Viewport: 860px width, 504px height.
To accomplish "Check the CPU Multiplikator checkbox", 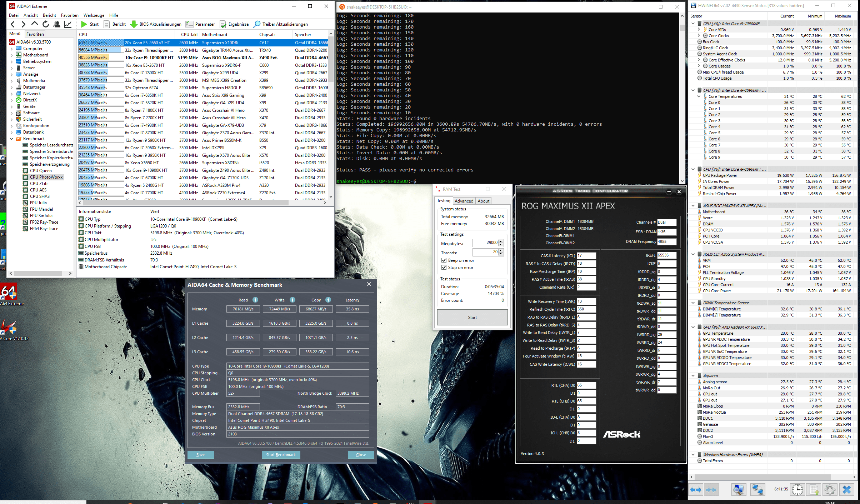I will click(x=81, y=240).
